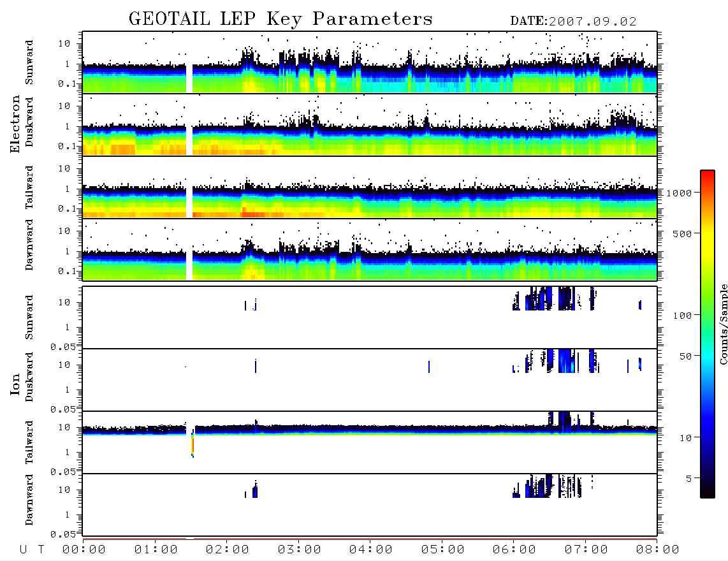Click the 02:00 time tick label
The height and width of the screenshot is (561, 728).
(228, 550)
